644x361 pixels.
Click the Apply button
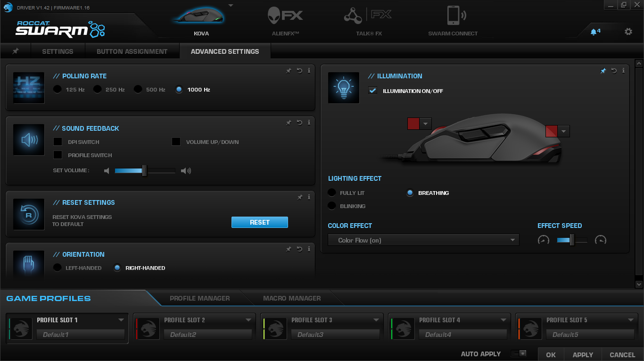click(583, 354)
